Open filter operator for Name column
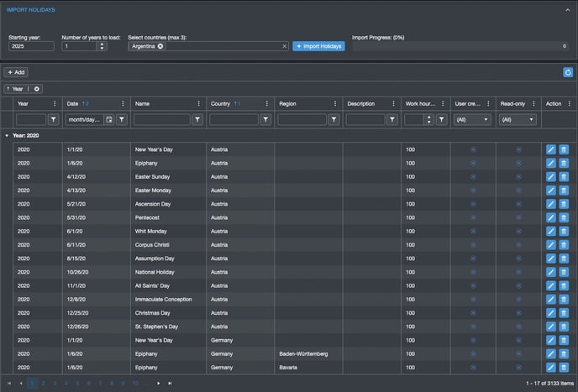The image size is (578, 392). pyautogui.click(x=197, y=120)
